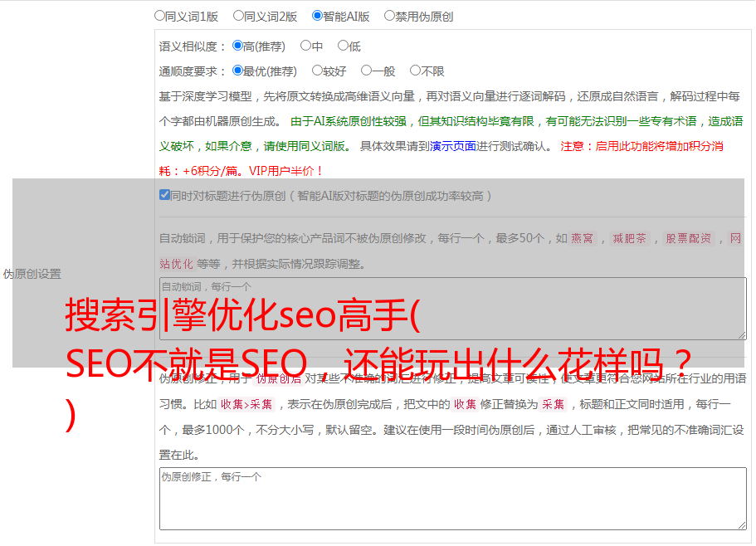Choose the 智能AI版 radio option
The height and width of the screenshot is (546, 756).
click(x=317, y=16)
